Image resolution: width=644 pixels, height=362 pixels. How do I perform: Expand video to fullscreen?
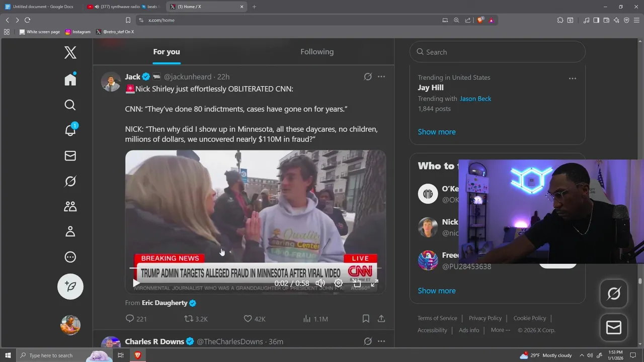point(374,283)
